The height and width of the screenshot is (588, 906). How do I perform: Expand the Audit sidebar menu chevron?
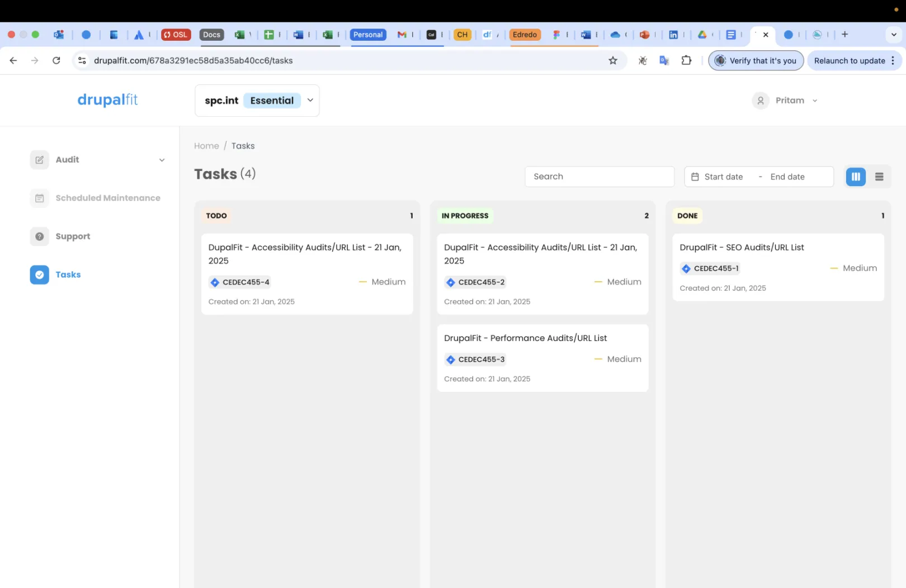click(x=162, y=160)
